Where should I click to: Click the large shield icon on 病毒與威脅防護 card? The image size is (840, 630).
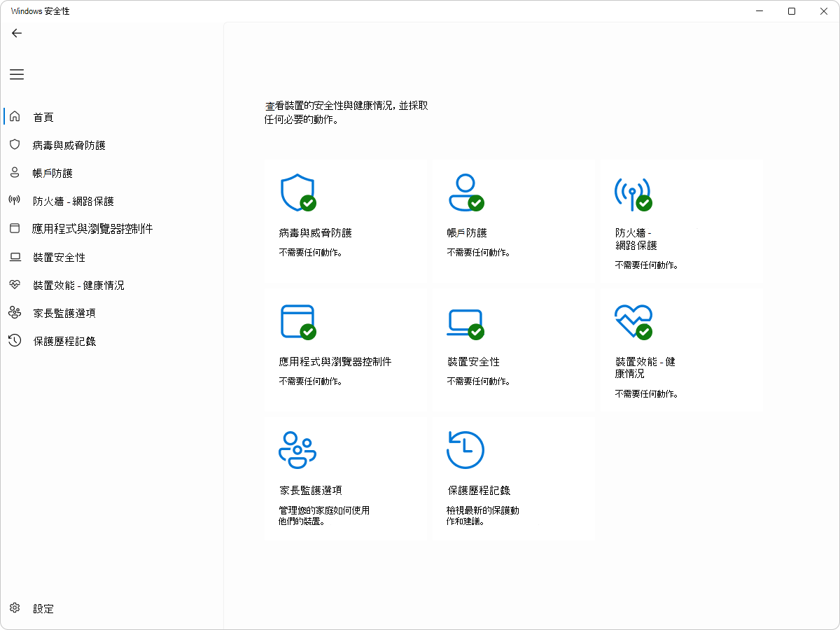pyautogui.click(x=297, y=193)
